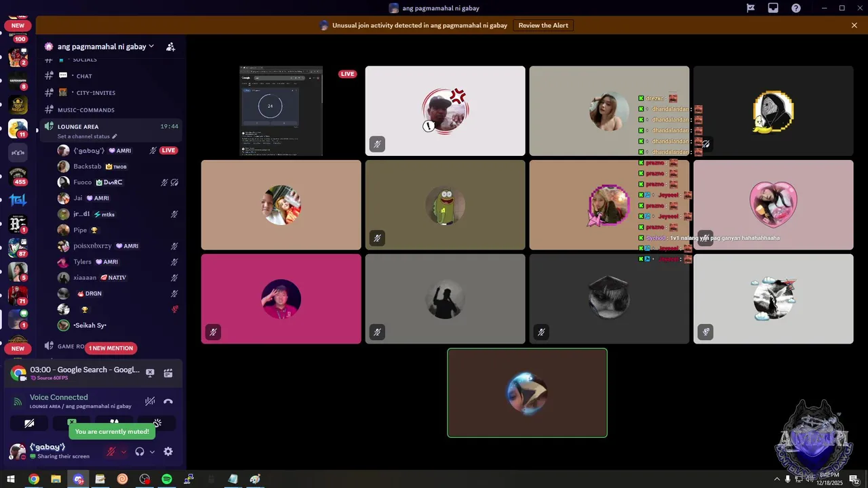Open File Explorer from the taskbar

(x=56, y=479)
